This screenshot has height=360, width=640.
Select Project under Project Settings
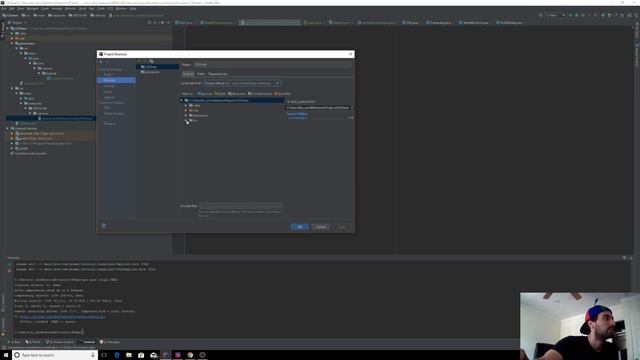pos(109,74)
